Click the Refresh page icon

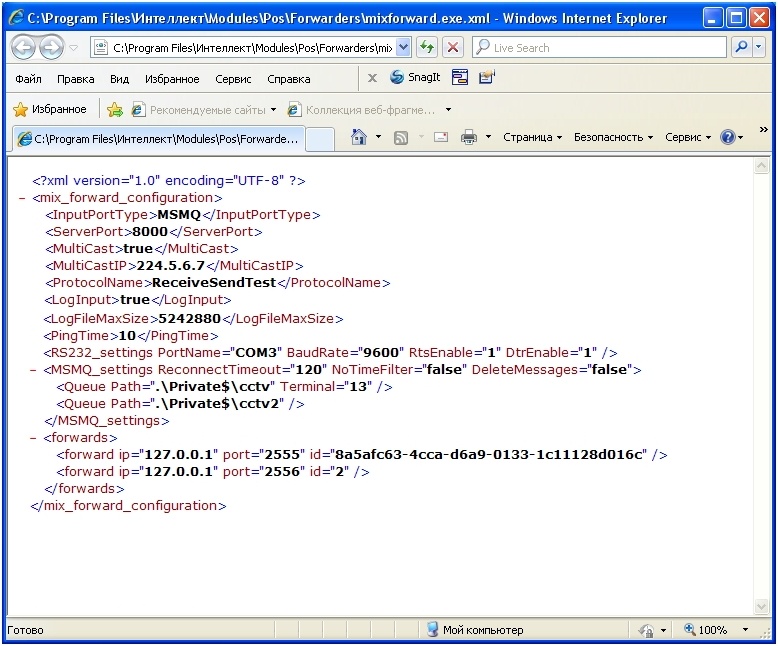click(x=428, y=47)
